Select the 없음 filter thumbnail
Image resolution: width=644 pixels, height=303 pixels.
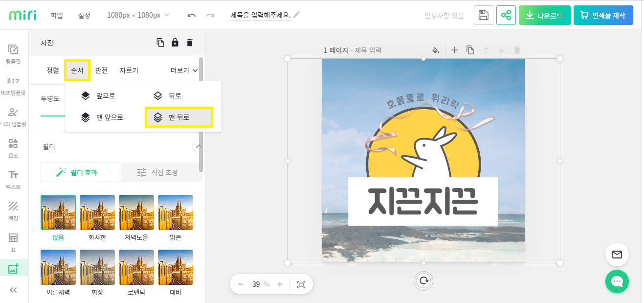click(x=58, y=212)
